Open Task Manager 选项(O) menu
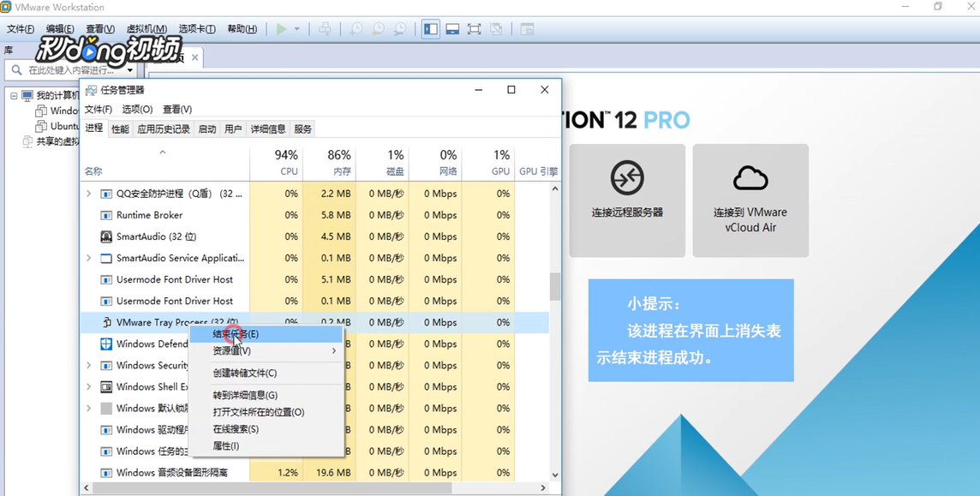Screen dimensions: 980x496 (137, 110)
